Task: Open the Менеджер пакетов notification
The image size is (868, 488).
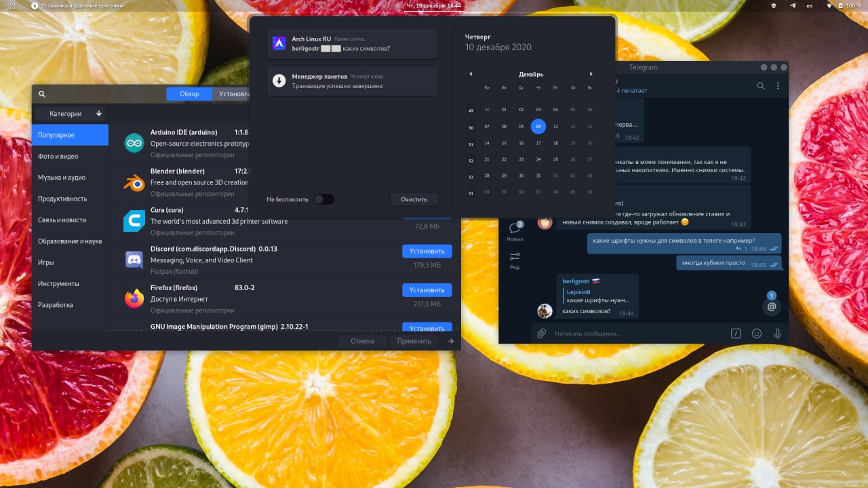Action: (x=353, y=81)
